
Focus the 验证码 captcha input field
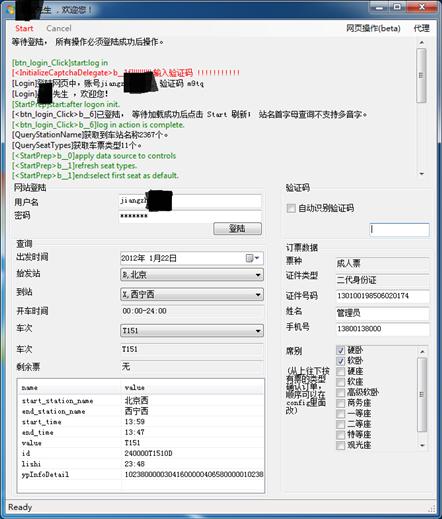coord(399,229)
